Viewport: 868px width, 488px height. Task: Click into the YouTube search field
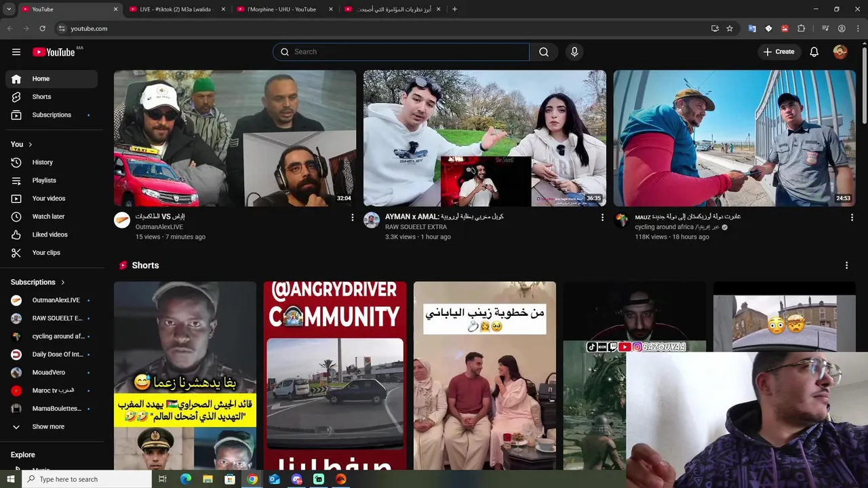coord(401,52)
